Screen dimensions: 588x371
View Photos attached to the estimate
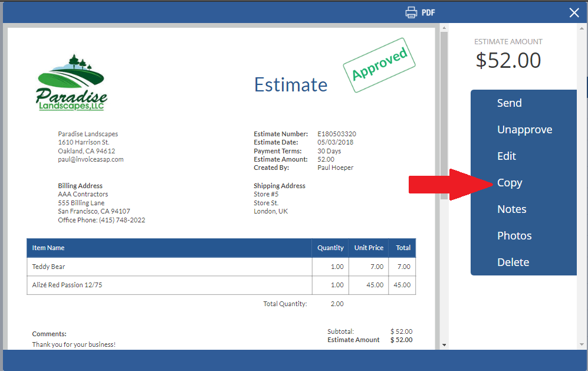click(x=514, y=235)
